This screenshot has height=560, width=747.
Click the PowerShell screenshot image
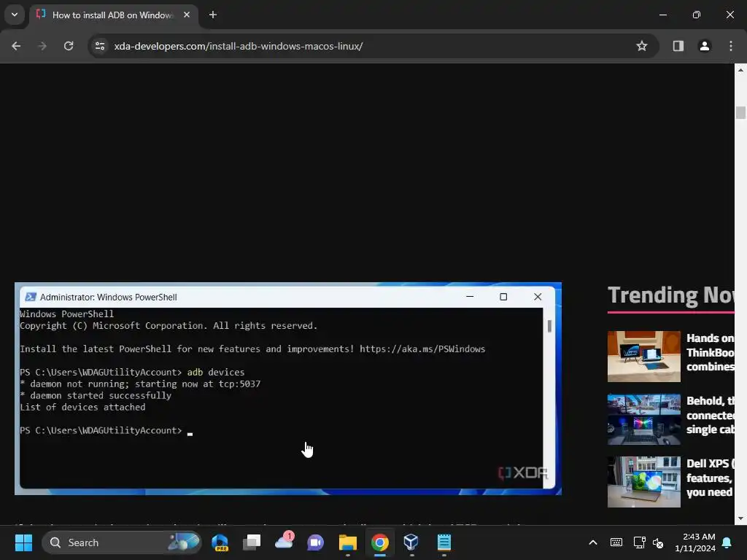tap(287, 389)
